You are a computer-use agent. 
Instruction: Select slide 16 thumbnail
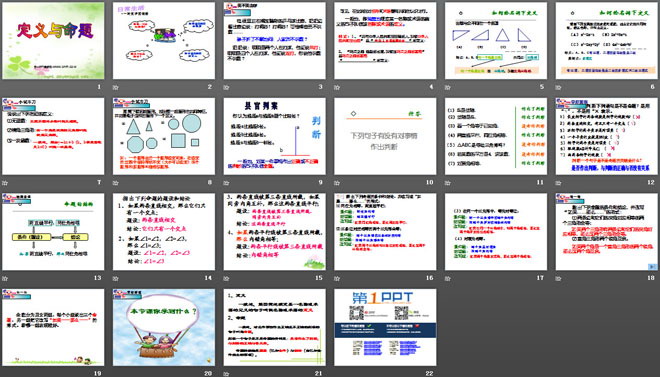pyautogui.click(x=385, y=232)
